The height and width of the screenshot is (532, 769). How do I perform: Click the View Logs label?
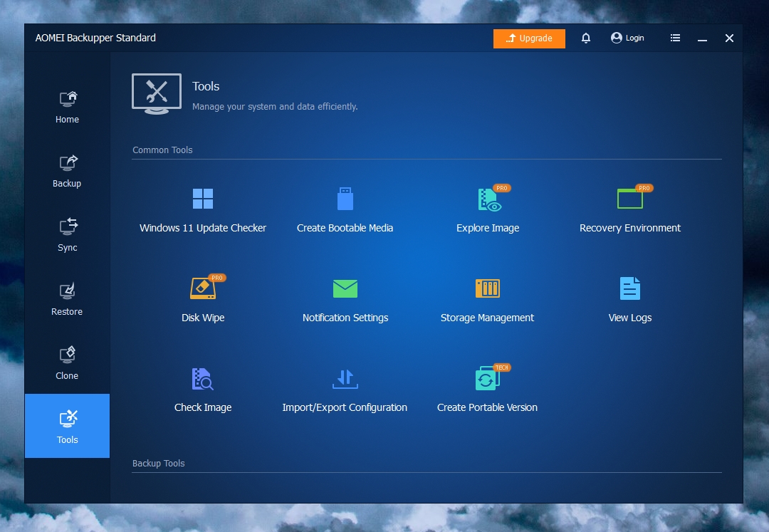click(x=630, y=318)
